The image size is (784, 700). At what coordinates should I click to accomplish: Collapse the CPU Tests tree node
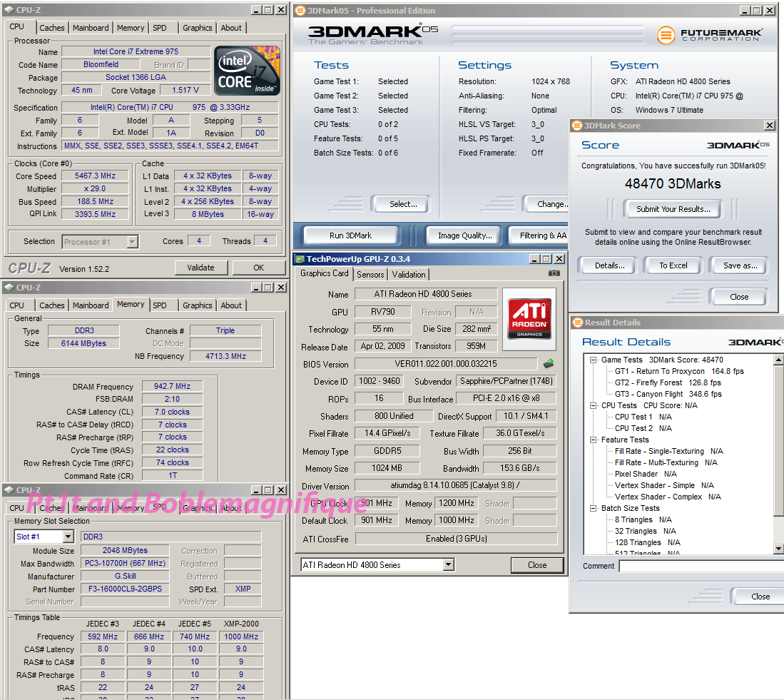(x=593, y=405)
